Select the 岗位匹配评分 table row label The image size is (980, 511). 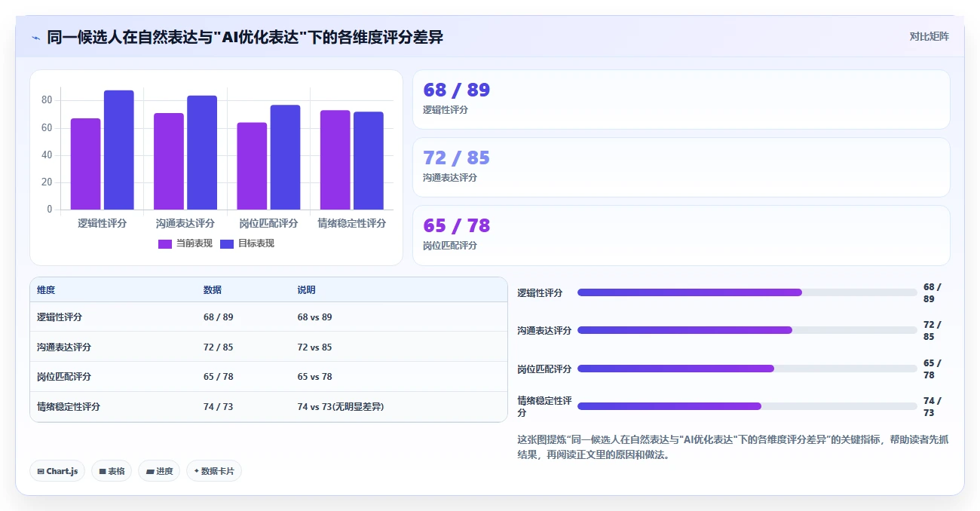pyautogui.click(x=64, y=377)
